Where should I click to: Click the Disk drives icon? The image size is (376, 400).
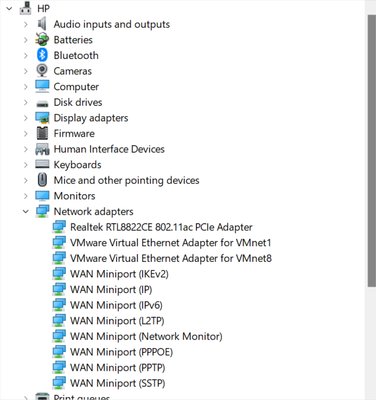[42, 104]
